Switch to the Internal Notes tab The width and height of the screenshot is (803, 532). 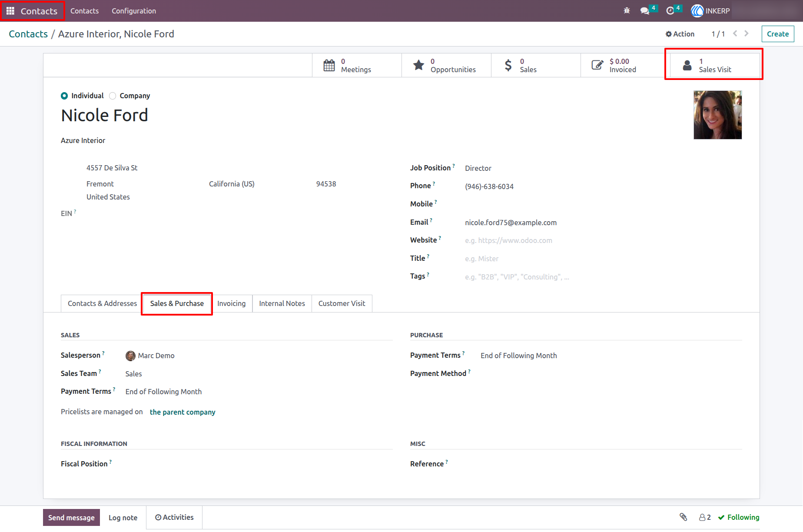pyautogui.click(x=282, y=303)
